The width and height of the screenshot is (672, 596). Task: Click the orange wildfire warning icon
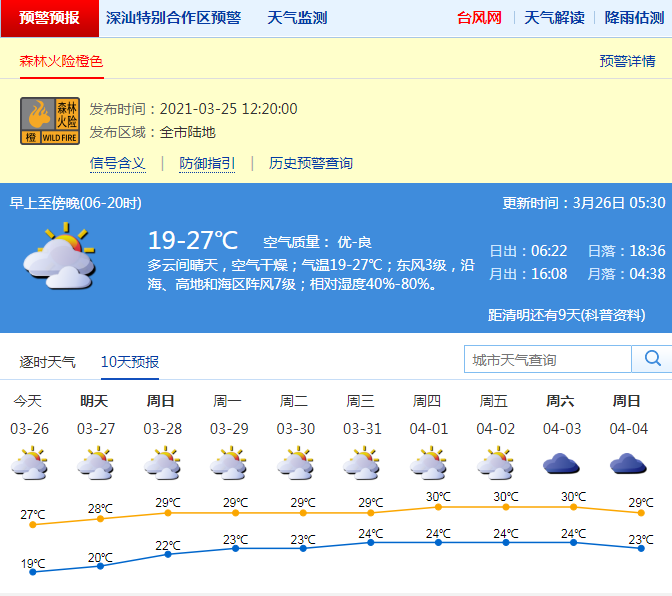coord(50,121)
